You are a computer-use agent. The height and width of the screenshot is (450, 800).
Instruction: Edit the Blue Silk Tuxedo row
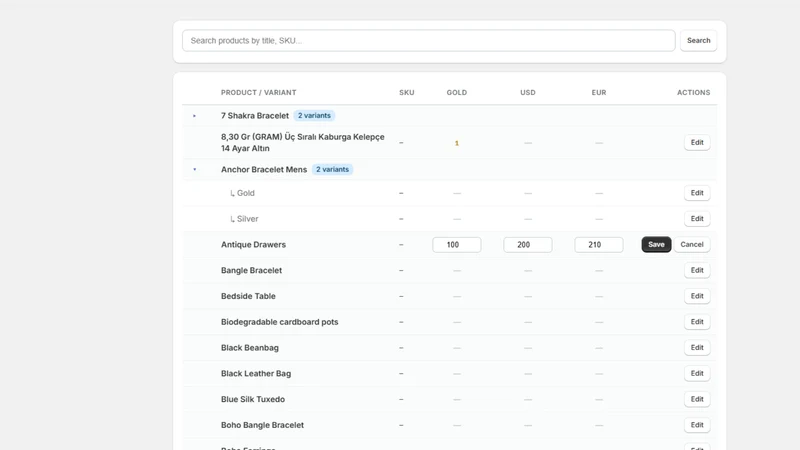tap(697, 399)
